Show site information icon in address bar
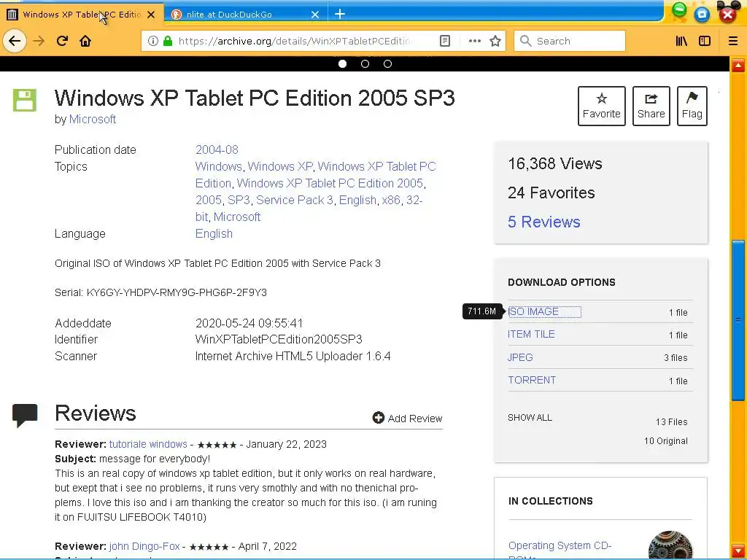747x560 pixels. 153,41
